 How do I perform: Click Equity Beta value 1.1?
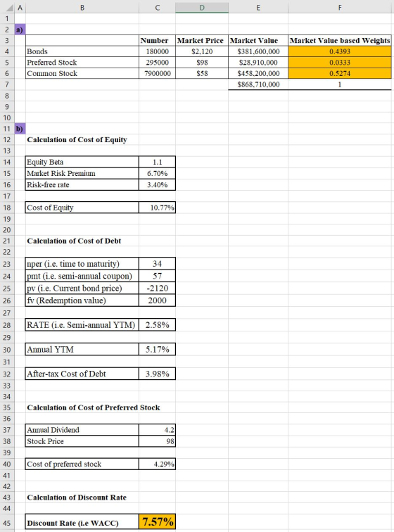click(x=157, y=162)
